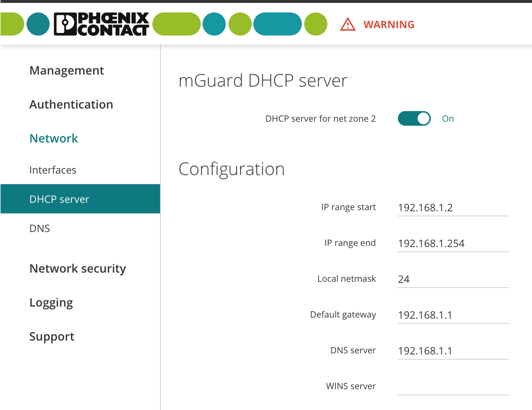Edit the DNS server field
The image size is (532, 410).
[453, 351]
